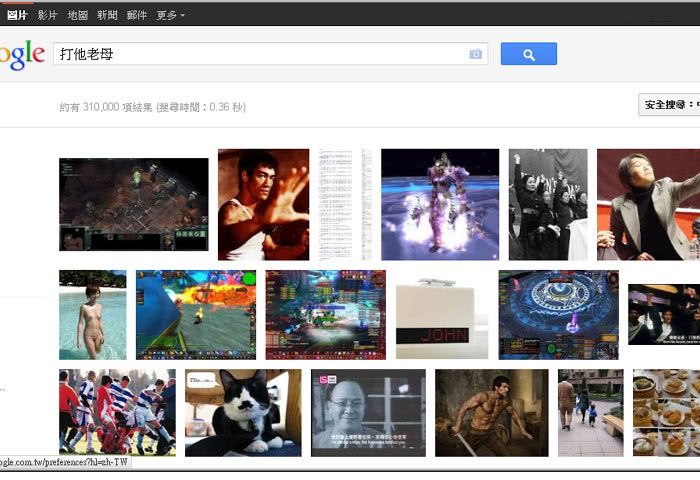Click the camera search-by-image icon
Image resolution: width=700 pixels, height=480 pixels.
coord(475,54)
